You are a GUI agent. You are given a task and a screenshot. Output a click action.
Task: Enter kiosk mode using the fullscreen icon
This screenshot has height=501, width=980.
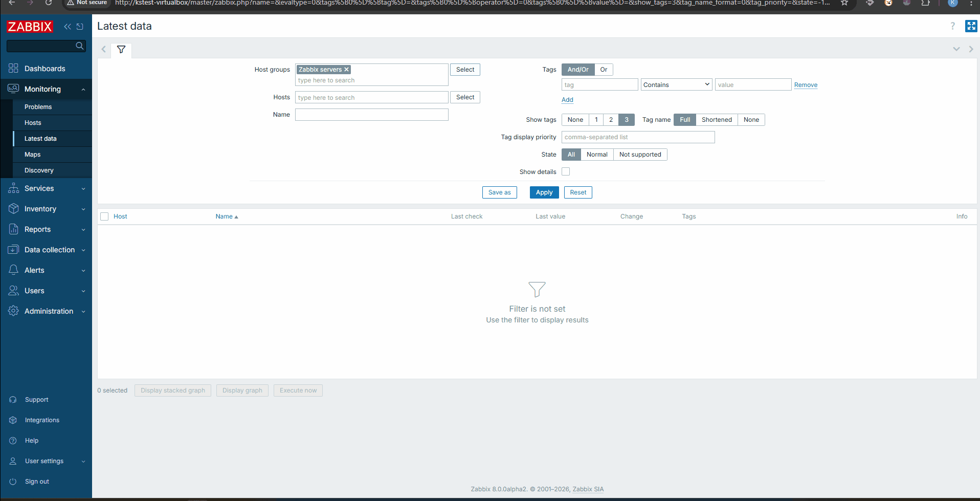pos(970,26)
